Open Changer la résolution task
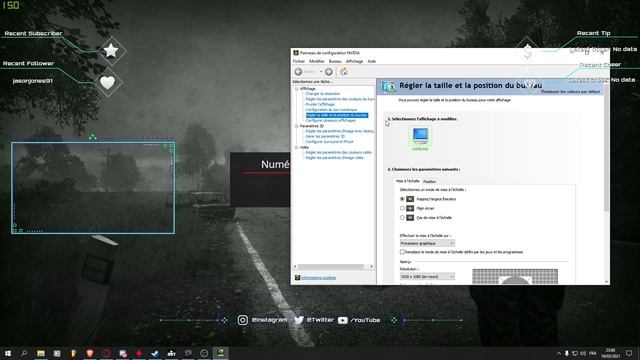This screenshot has height=360, width=640. (x=322, y=94)
